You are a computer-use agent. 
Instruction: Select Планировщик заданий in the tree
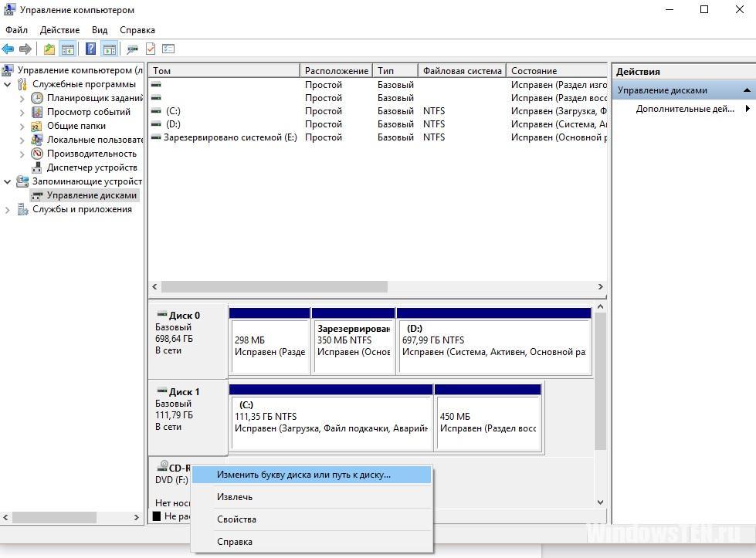(86, 98)
